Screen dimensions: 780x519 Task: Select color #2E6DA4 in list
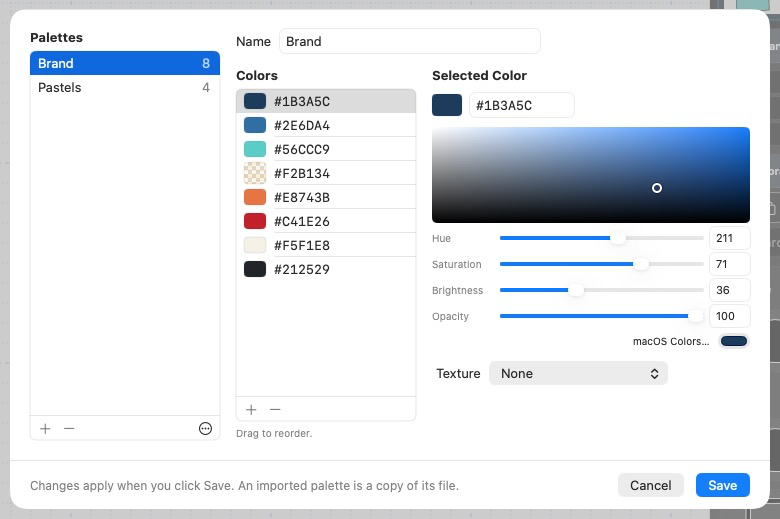point(326,125)
